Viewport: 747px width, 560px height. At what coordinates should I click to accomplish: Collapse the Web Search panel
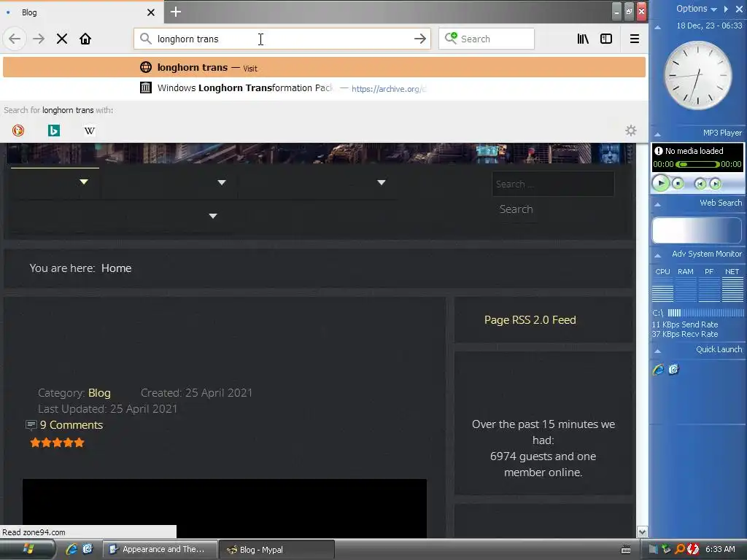pyautogui.click(x=657, y=204)
